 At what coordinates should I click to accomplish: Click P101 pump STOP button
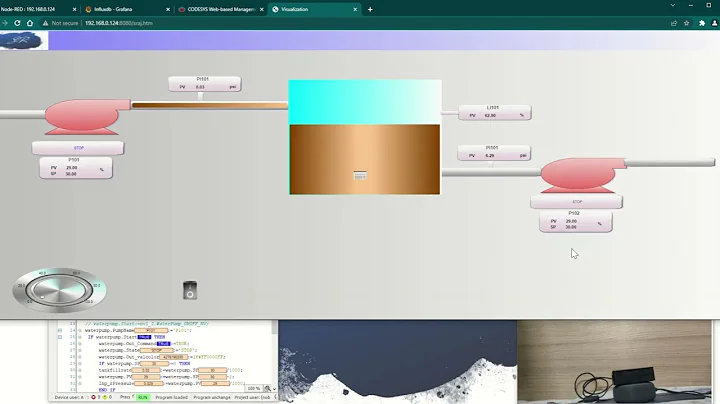pos(78,148)
